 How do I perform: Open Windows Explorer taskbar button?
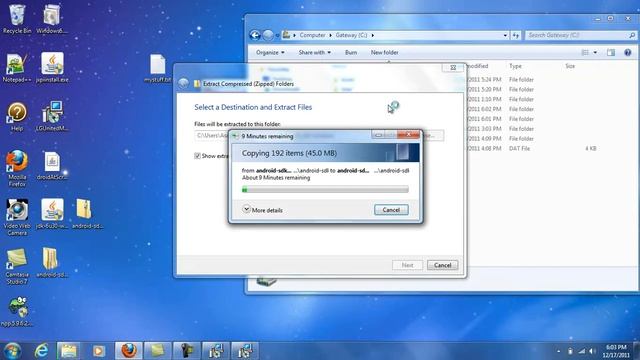click(69, 351)
